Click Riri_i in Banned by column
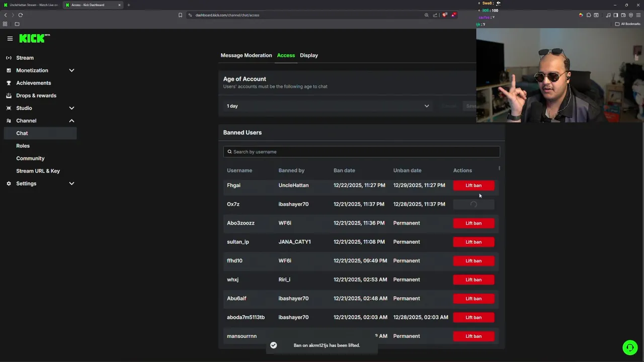 pos(284,280)
